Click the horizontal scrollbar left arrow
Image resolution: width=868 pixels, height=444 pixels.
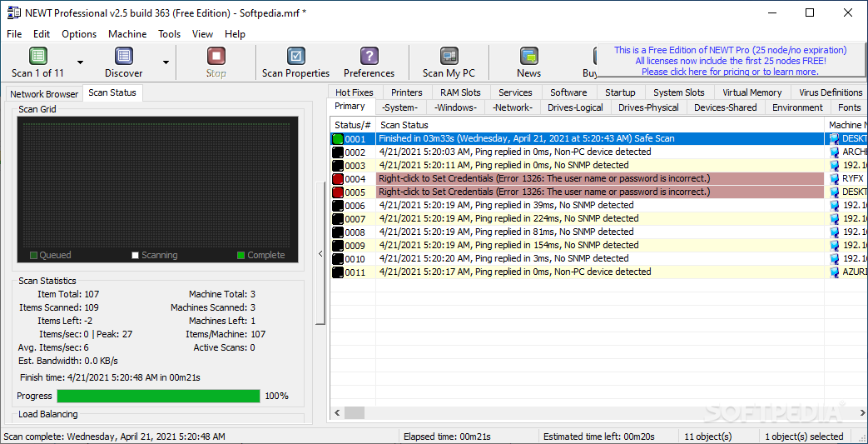337,412
